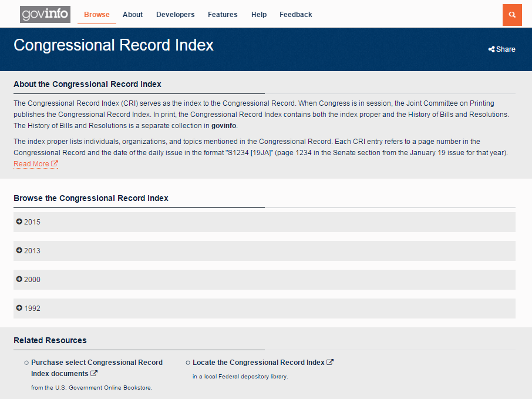The image size is (532, 399).
Task: Click the plus icon beside 1992
Action: point(18,308)
